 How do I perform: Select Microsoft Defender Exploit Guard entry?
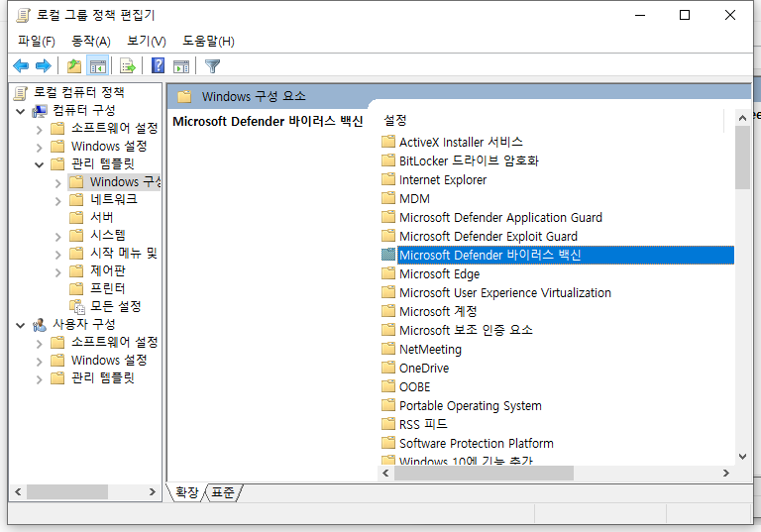click(x=489, y=236)
